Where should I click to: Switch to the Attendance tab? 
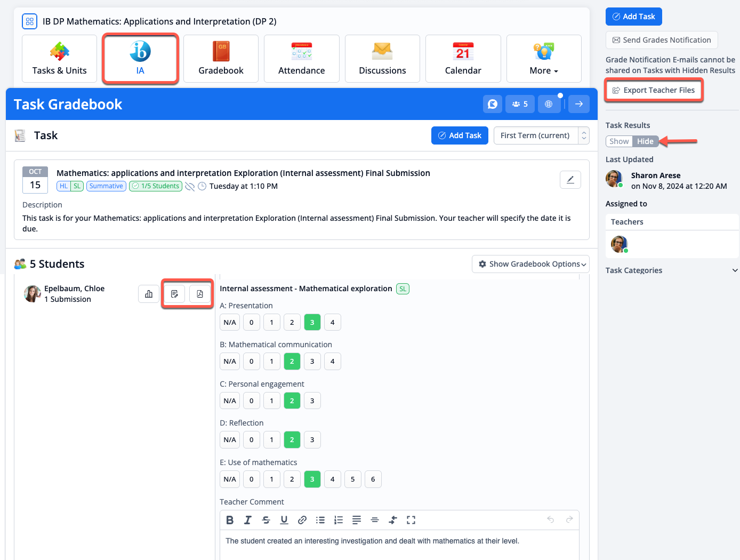point(301,59)
